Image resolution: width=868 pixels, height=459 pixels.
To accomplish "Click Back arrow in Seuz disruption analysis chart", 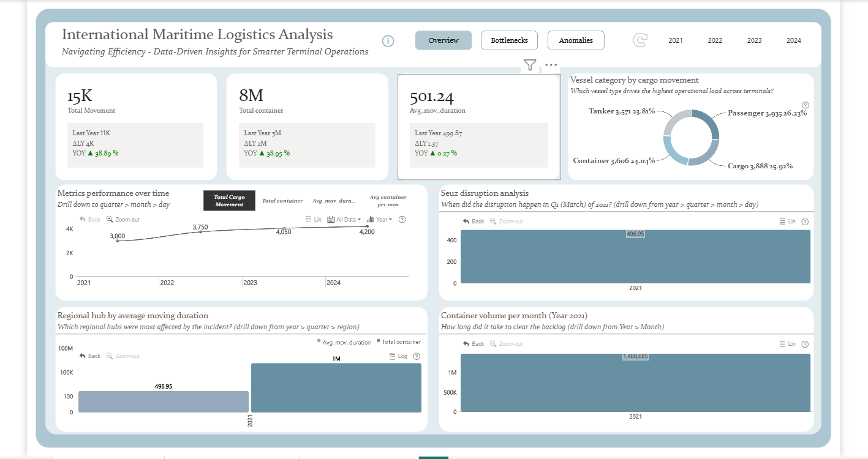I will [x=473, y=222].
